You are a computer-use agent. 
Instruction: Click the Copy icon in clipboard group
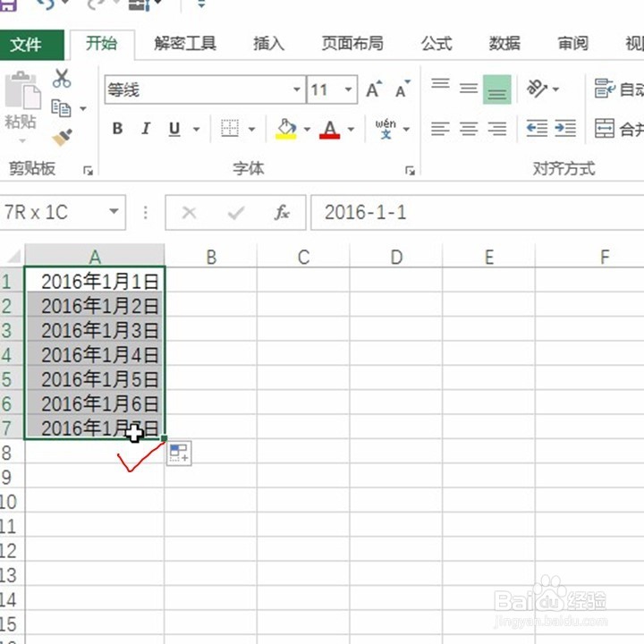[x=61, y=108]
